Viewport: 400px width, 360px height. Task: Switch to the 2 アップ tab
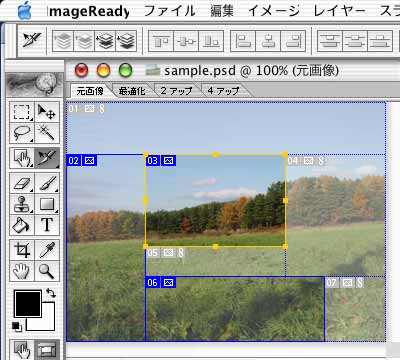[177, 91]
